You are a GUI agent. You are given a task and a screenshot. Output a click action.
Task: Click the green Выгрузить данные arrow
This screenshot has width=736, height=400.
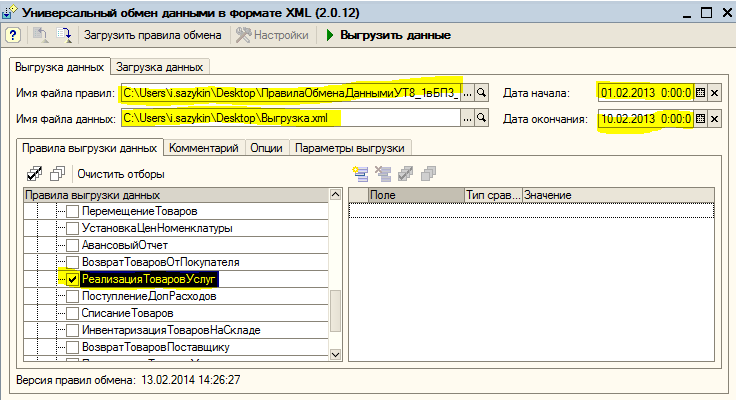pyautogui.click(x=330, y=35)
